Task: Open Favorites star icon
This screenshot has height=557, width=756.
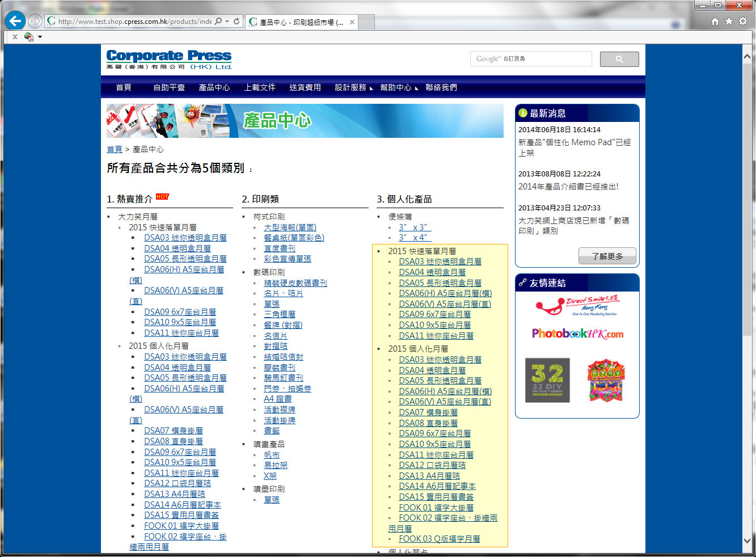Action: click(729, 22)
